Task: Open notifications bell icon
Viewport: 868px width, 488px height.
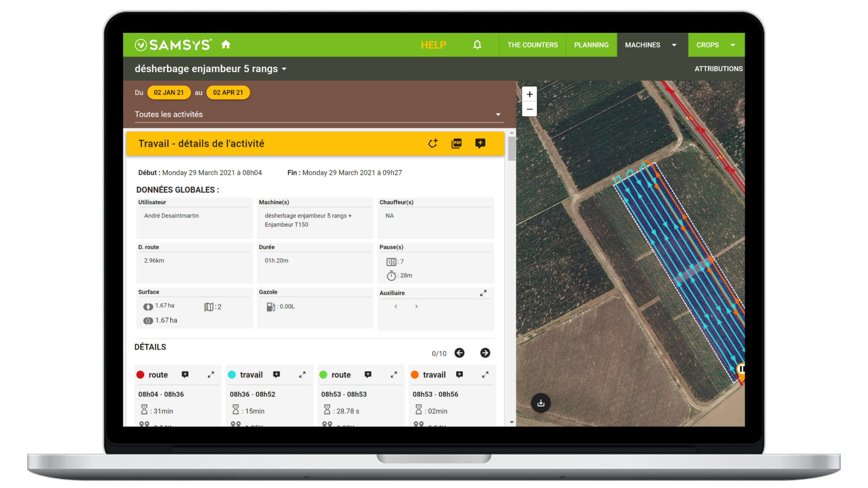Action: [477, 44]
